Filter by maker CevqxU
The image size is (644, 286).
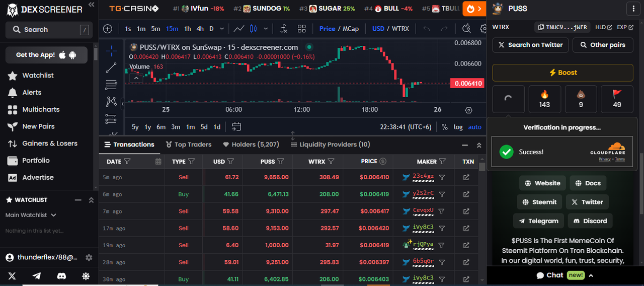442,211
